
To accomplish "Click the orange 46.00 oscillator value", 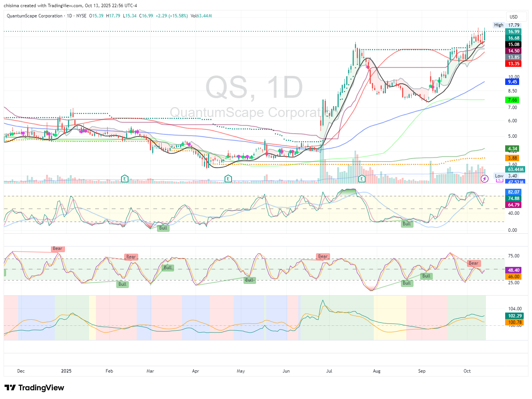I will point(513,277).
